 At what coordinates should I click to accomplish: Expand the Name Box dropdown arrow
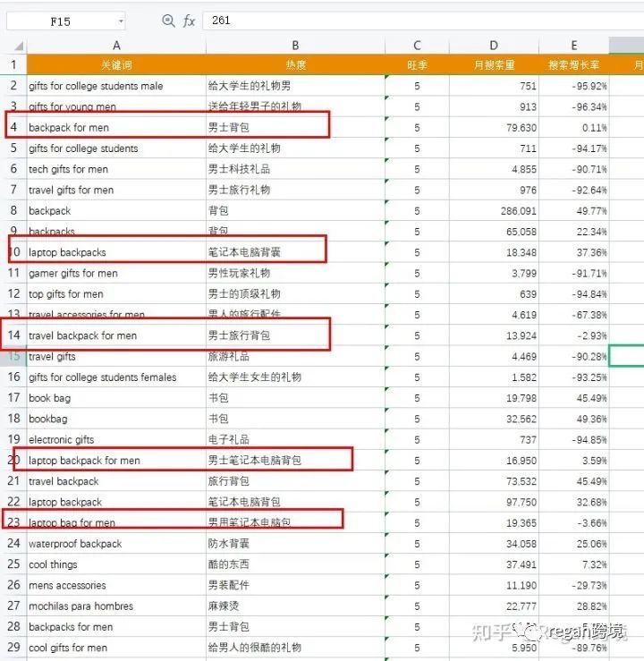point(121,21)
